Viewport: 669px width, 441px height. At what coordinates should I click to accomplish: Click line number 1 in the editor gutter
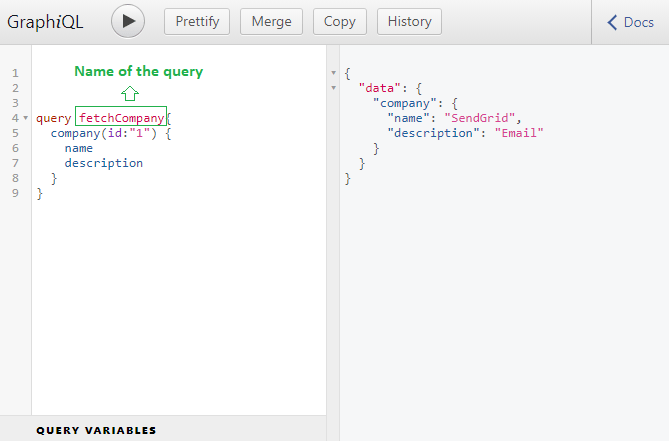click(x=15, y=73)
